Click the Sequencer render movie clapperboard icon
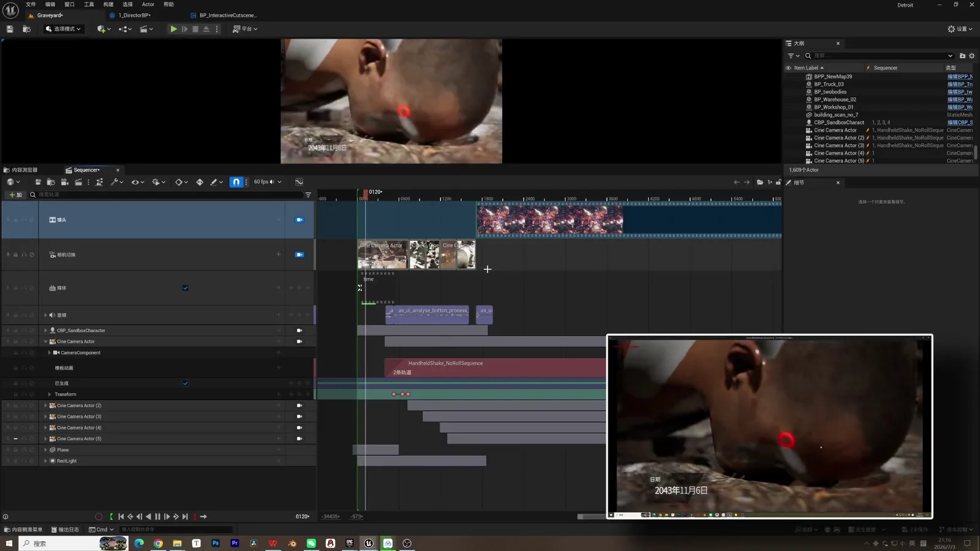 pos(78,182)
